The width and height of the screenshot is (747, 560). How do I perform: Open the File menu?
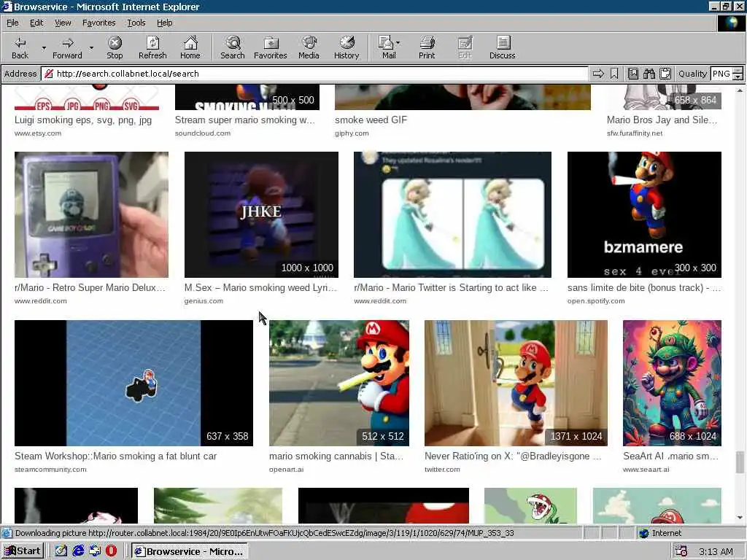pos(12,23)
